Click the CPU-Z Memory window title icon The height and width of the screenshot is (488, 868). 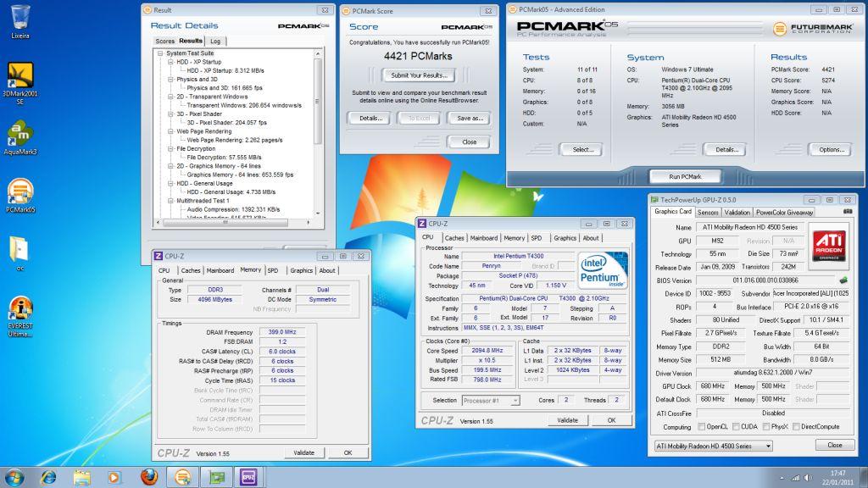coord(159,256)
